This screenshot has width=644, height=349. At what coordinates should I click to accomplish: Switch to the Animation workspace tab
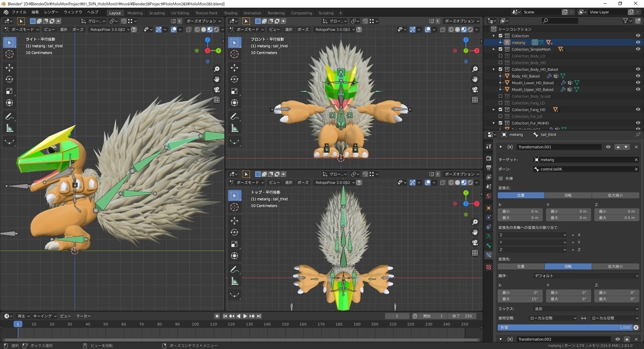252,13
